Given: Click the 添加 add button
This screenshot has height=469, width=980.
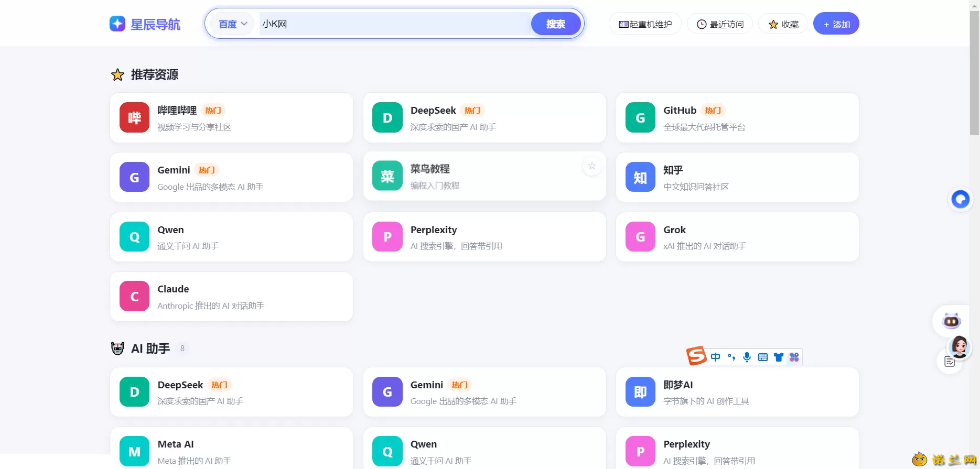Looking at the screenshot, I should (836, 24).
